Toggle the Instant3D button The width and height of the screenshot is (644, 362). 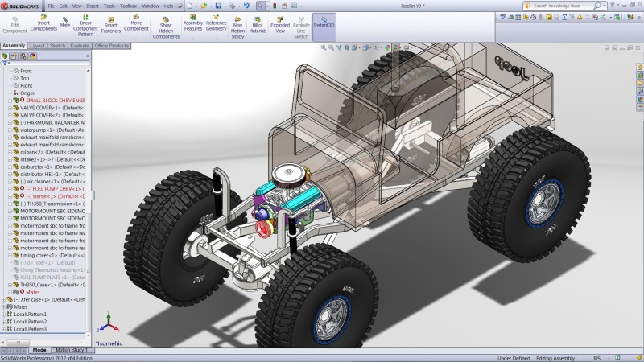(x=324, y=27)
